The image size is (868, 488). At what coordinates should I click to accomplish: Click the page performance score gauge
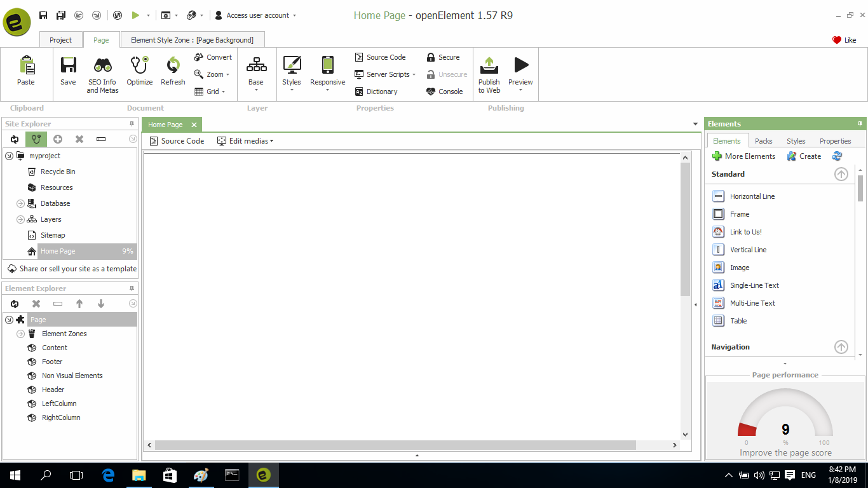pos(785,419)
